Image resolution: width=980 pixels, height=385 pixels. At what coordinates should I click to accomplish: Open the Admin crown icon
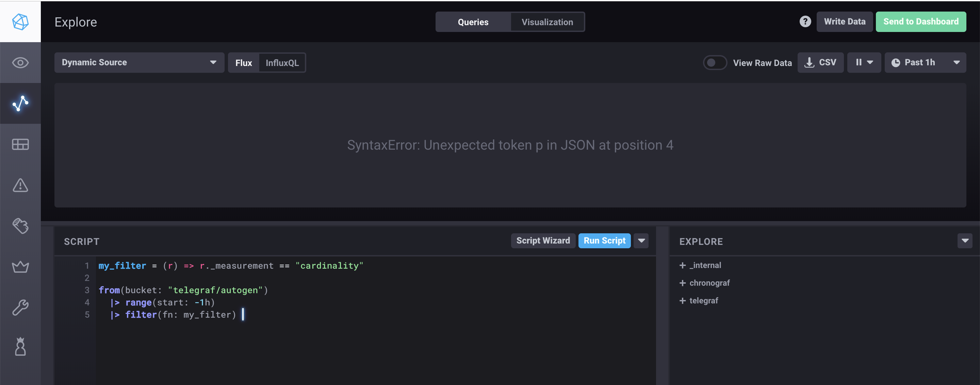(20, 267)
